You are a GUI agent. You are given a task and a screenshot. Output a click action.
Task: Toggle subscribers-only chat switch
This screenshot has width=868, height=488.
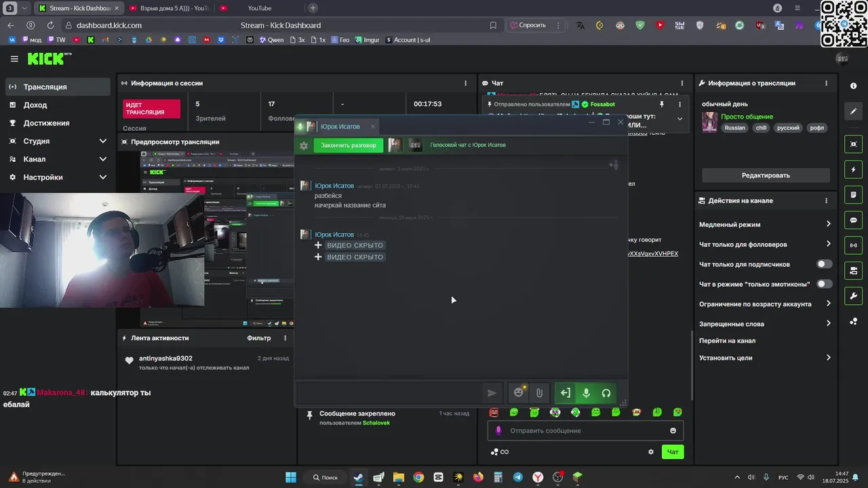click(824, 264)
